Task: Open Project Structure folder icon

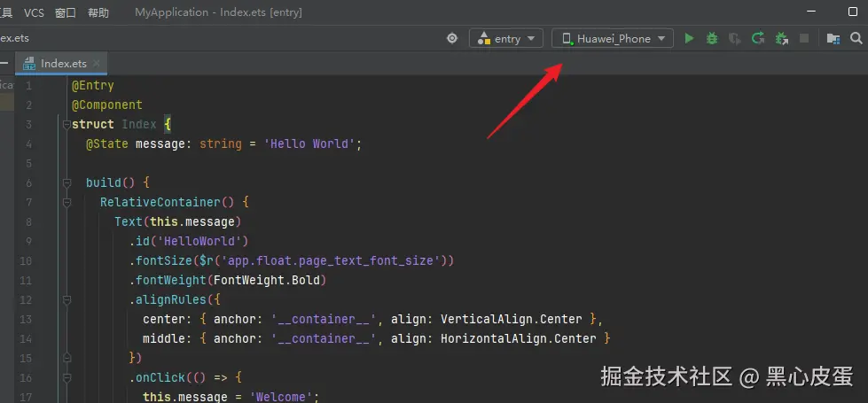Action: point(833,39)
